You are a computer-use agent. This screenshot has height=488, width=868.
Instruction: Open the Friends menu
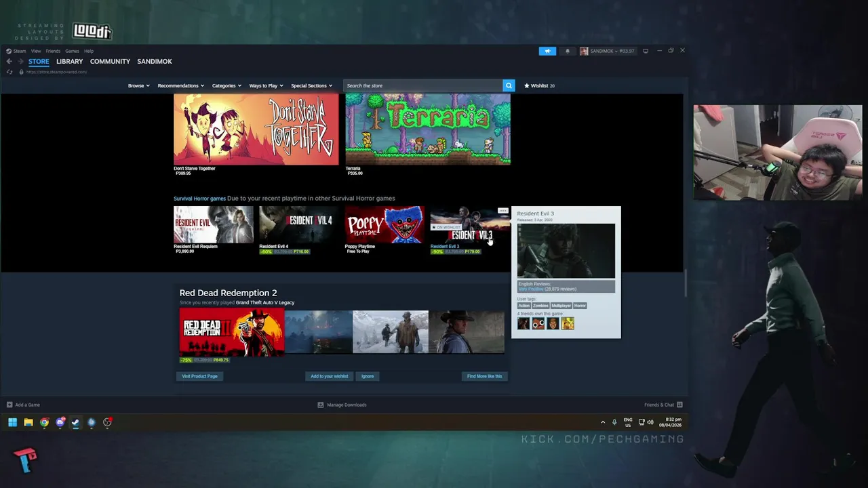[x=53, y=51]
